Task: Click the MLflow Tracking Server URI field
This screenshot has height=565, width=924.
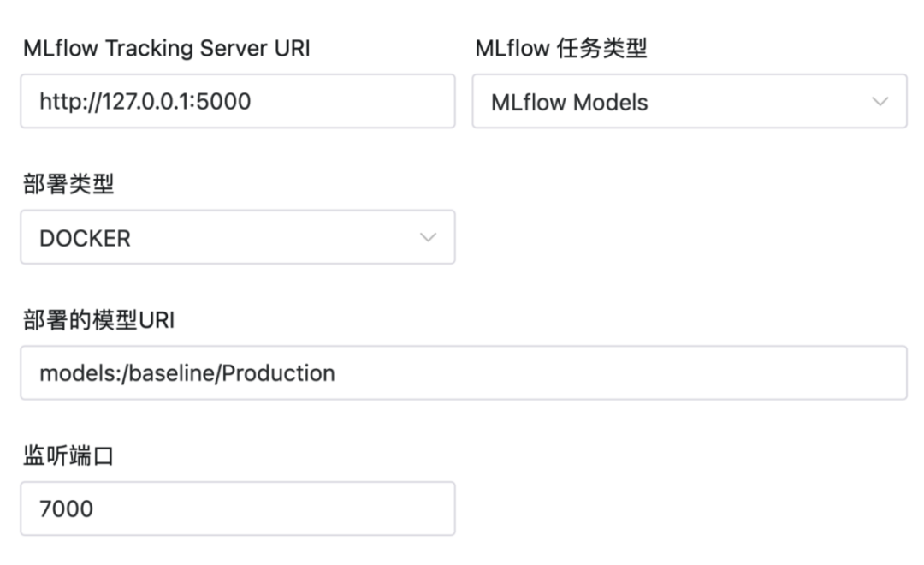Action: (342, 102)
